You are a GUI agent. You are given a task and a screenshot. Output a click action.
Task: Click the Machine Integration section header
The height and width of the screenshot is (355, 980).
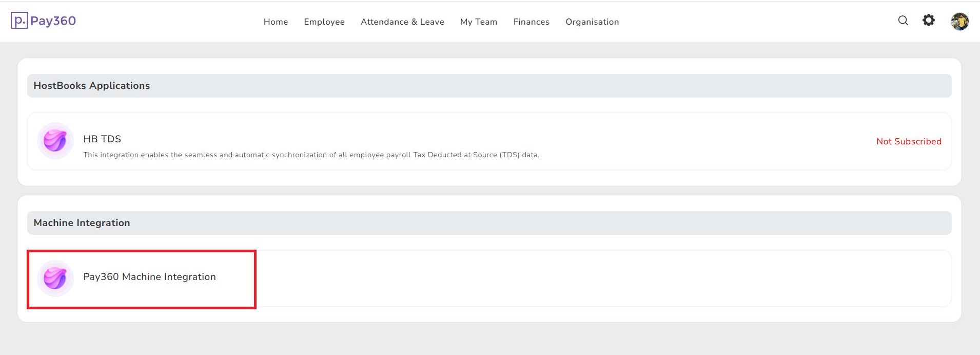[489, 223]
